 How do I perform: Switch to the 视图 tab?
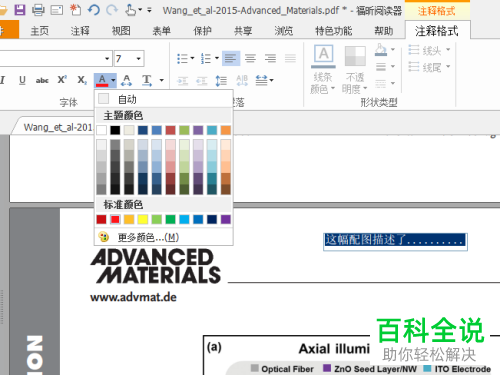(121, 31)
